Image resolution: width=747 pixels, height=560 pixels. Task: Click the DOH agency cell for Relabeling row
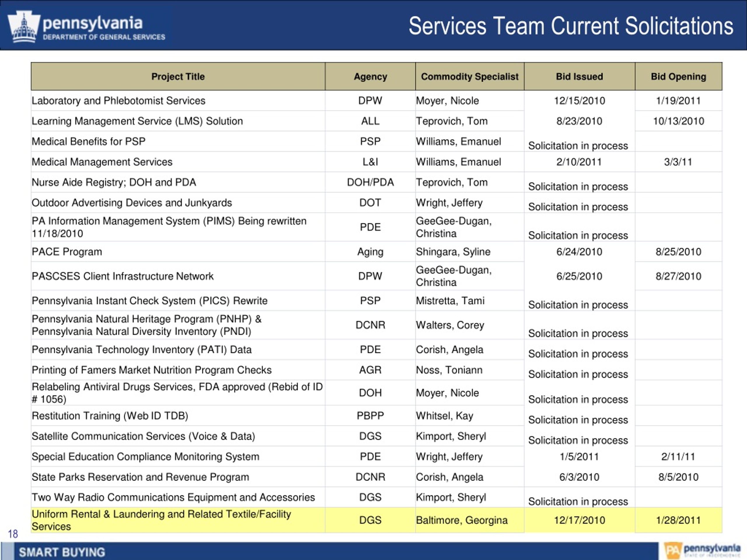pos(371,393)
